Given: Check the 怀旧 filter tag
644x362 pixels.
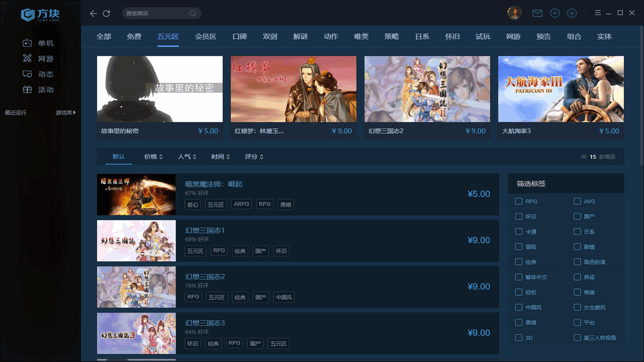Looking at the screenshot, I should (518, 216).
